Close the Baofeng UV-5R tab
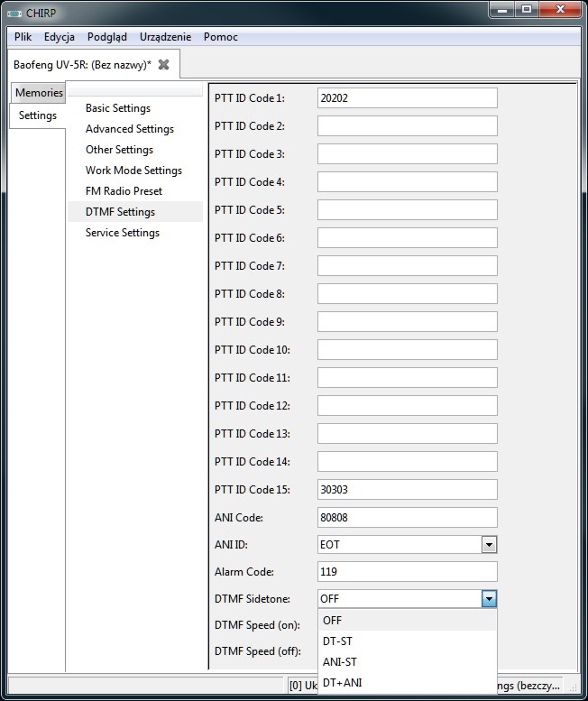Image resolution: width=588 pixels, height=701 pixels. tap(164, 65)
